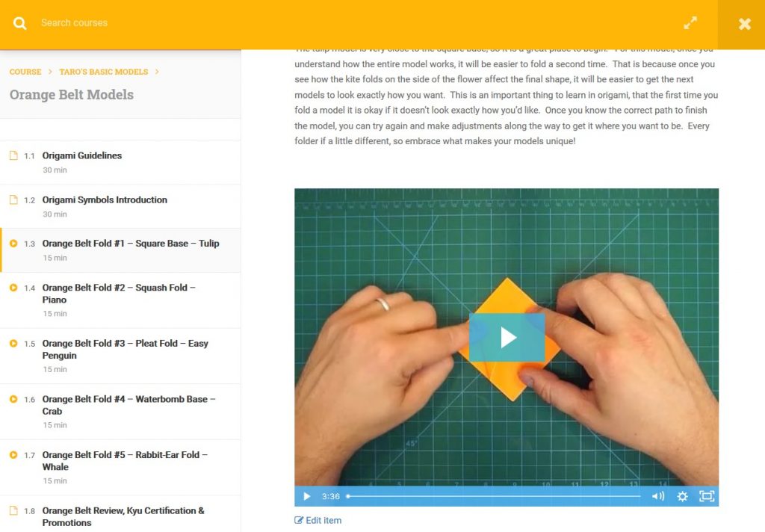The image size is (765, 532).
Task: Mute the video volume speaker icon
Action: [x=657, y=496]
